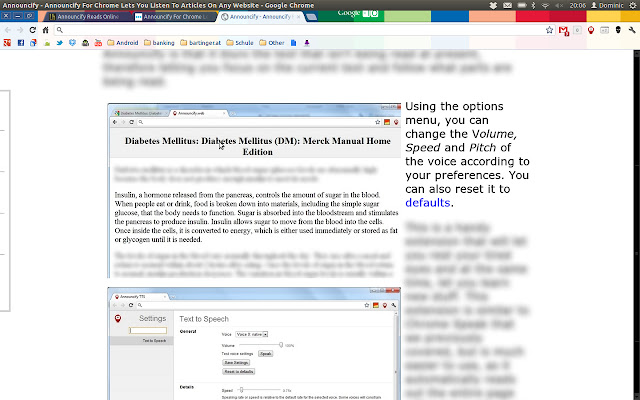640x400 pixels.
Task: Click the paragraph starting 'Using the options'
Action: coord(467,155)
